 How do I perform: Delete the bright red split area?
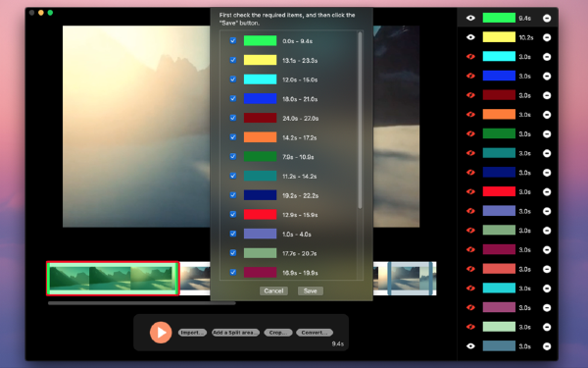[x=547, y=192]
